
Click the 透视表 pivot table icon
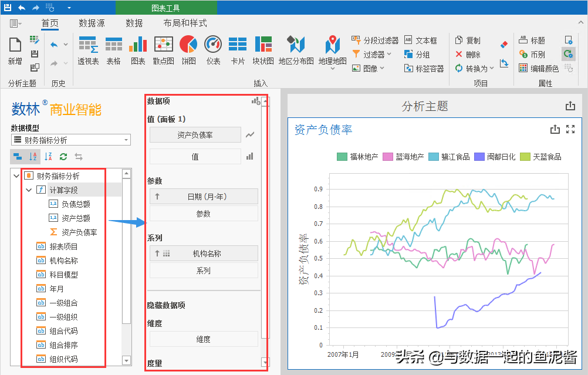click(88, 52)
